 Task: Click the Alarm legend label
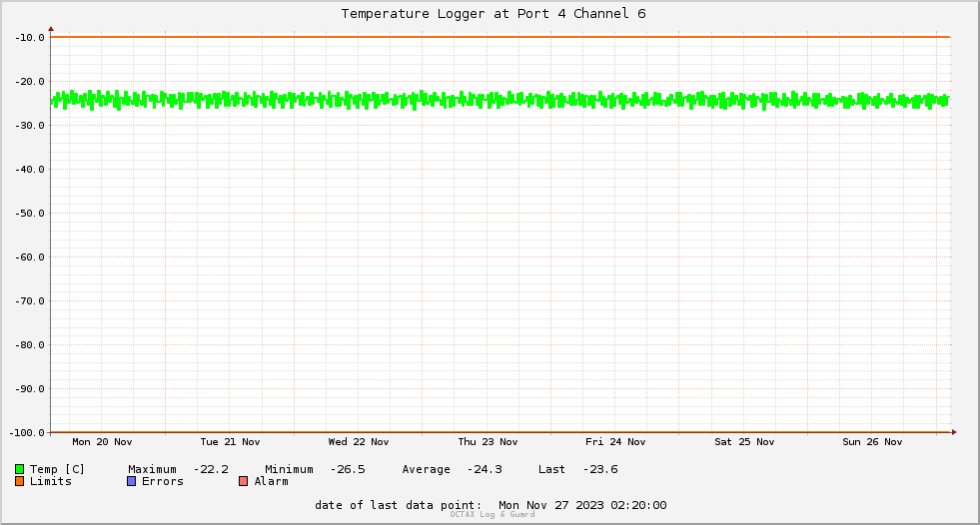pos(272,481)
